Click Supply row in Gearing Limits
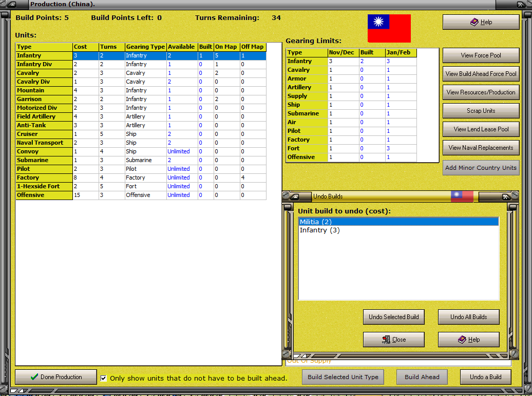This screenshot has height=396, width=532. tap(351, 96)
